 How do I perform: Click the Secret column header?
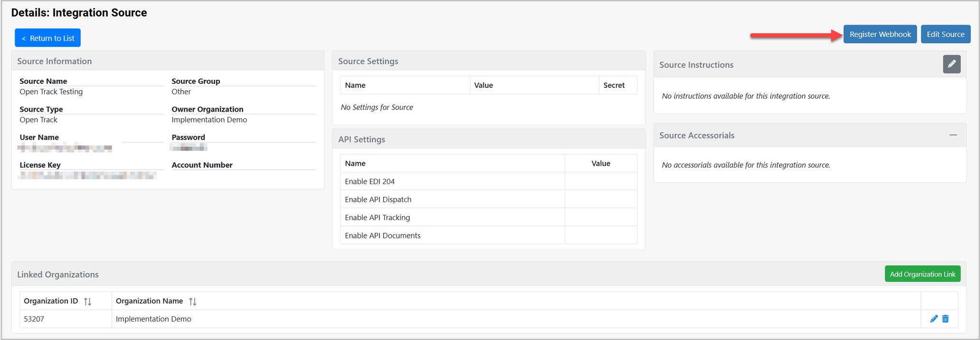[x=618, y=85]
